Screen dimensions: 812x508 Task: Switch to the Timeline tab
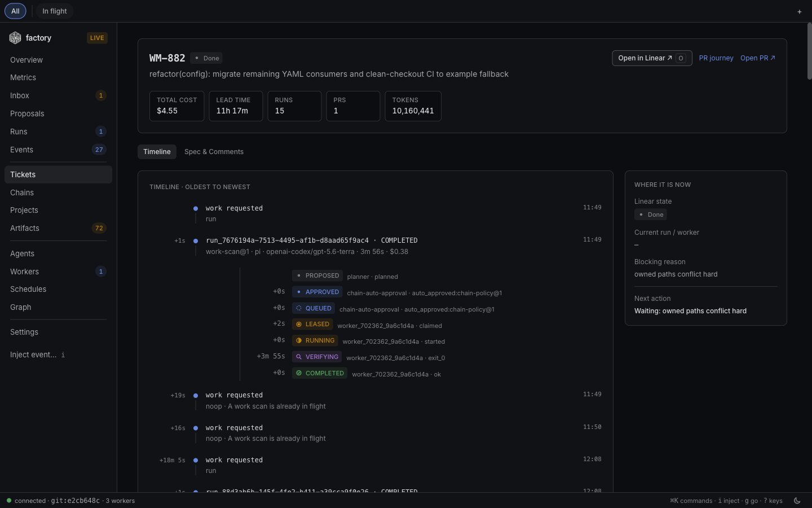pos(157,152)
